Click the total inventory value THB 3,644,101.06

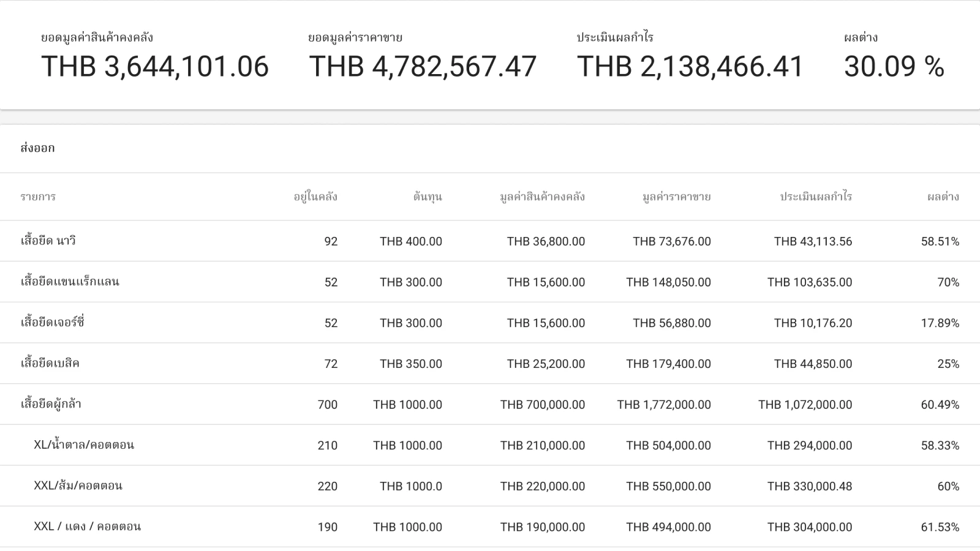(x=155, y=66)
